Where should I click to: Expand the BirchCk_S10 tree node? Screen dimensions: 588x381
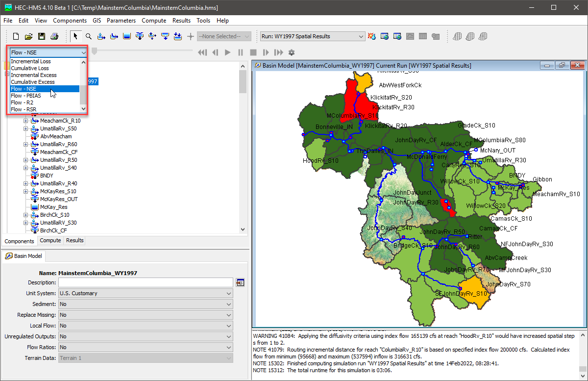(x=26, y=215)
